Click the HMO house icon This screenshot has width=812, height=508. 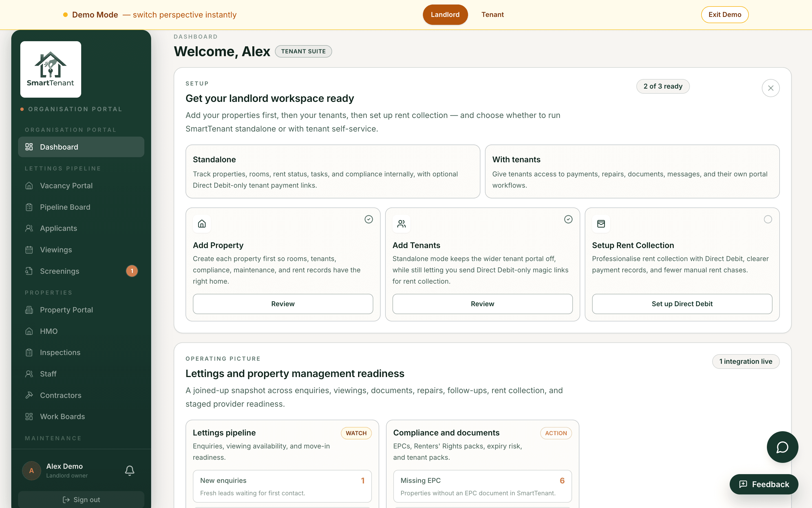coord(29,331)
